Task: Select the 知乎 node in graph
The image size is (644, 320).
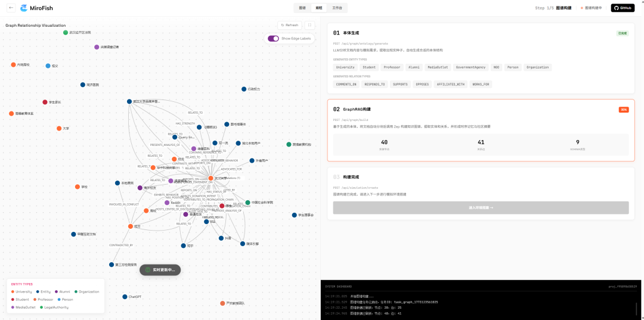Action: point(183,245)
